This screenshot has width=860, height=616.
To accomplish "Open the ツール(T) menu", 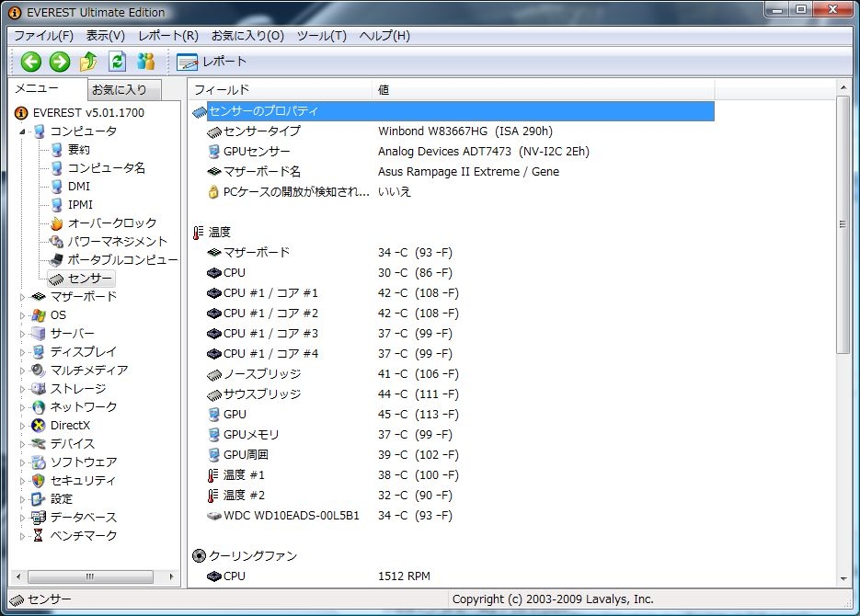I will pos(321,36).
